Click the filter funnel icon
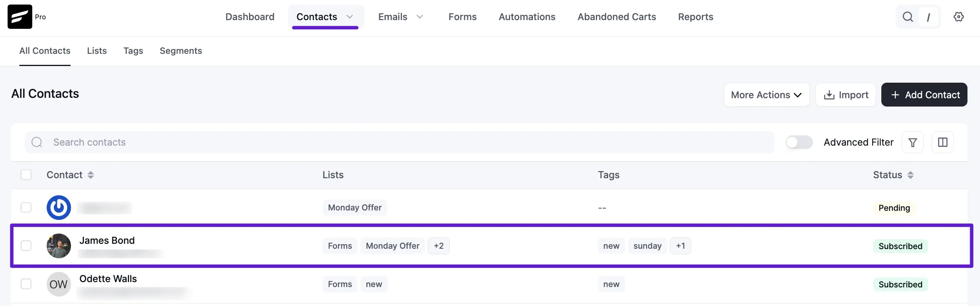The height and width of the screenshot is (306, 980). click(x=912, y=142)
